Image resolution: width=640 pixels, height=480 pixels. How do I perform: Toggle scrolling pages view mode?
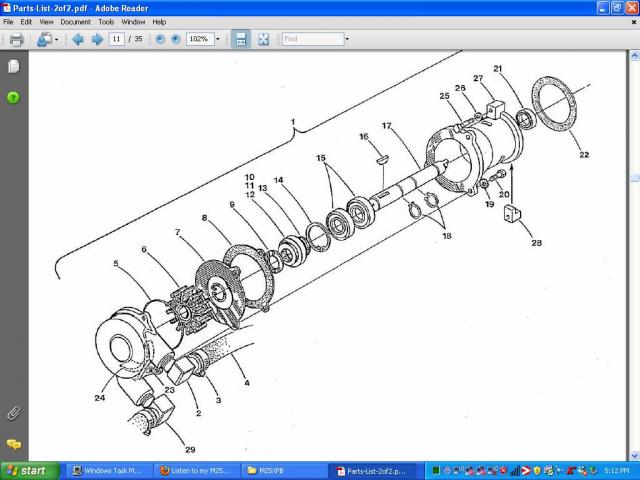tap(241, 39)
